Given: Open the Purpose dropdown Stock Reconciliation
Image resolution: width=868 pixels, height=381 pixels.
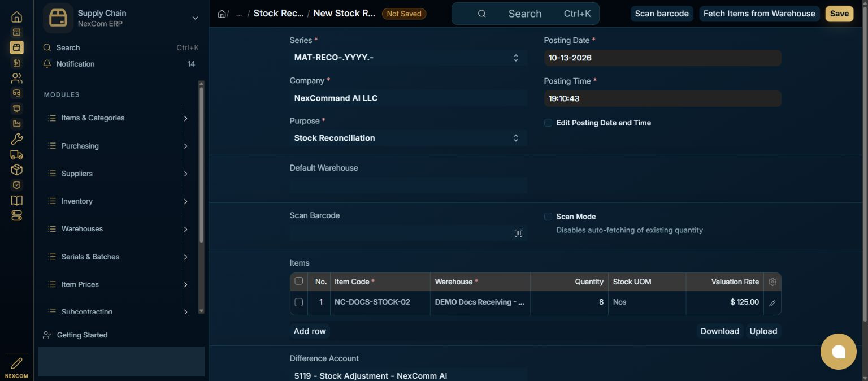Looking at the screenshot, I should 408,138.
